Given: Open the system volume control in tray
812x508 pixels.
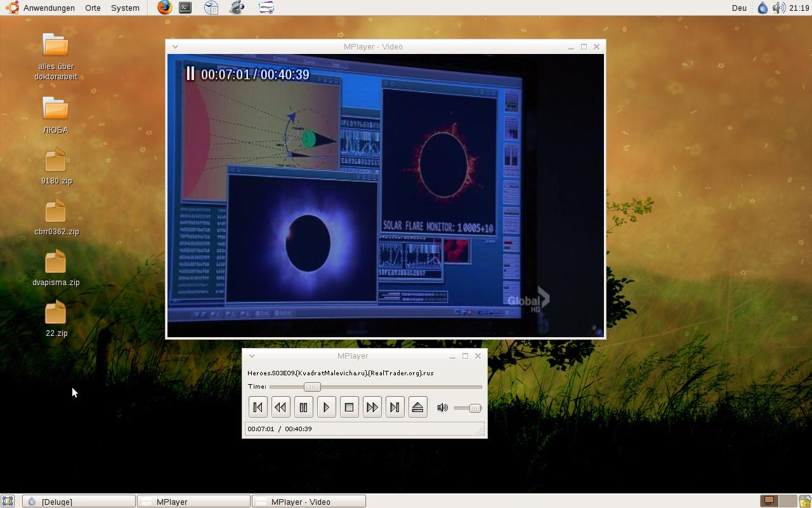Looking at the screenshot, I should [778, 8].
